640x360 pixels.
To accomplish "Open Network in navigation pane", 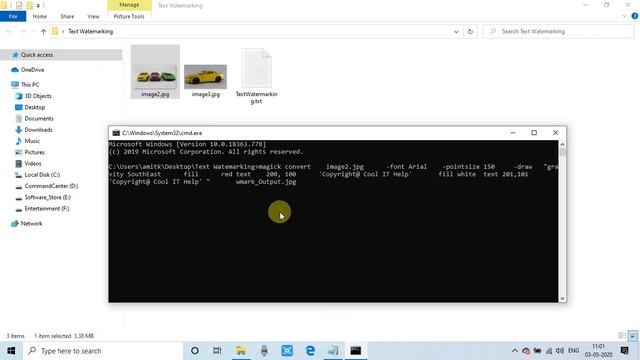I will click(x=31, y=224).
